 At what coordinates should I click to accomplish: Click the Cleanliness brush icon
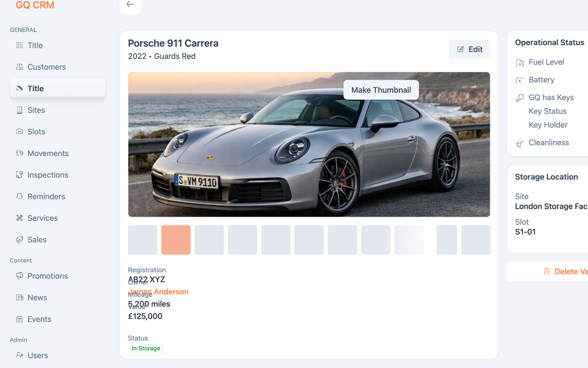pos(520,143)
